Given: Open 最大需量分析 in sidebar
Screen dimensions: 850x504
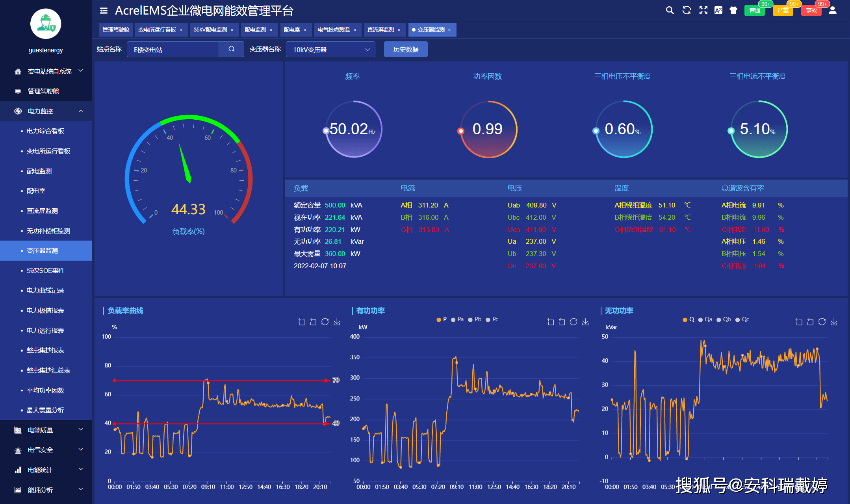Looking at the screenshot, I should click(46, 410).
